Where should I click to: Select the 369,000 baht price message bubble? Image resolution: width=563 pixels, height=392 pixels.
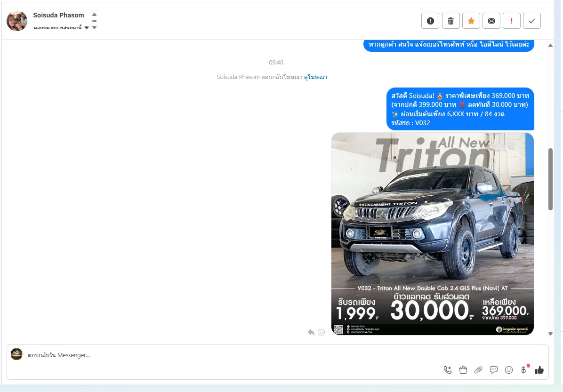click(460, 109)
